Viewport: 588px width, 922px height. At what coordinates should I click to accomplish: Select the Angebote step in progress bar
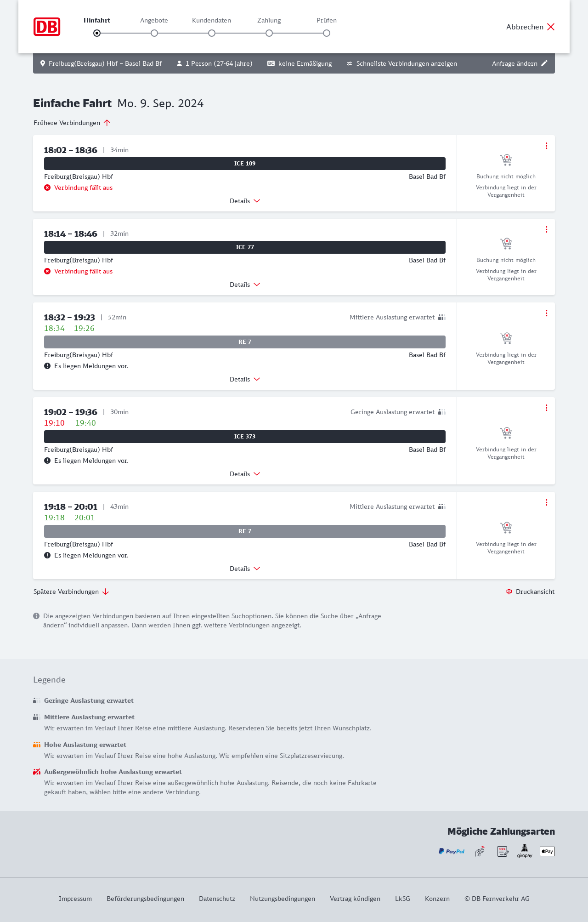click(x=154, y=33)
